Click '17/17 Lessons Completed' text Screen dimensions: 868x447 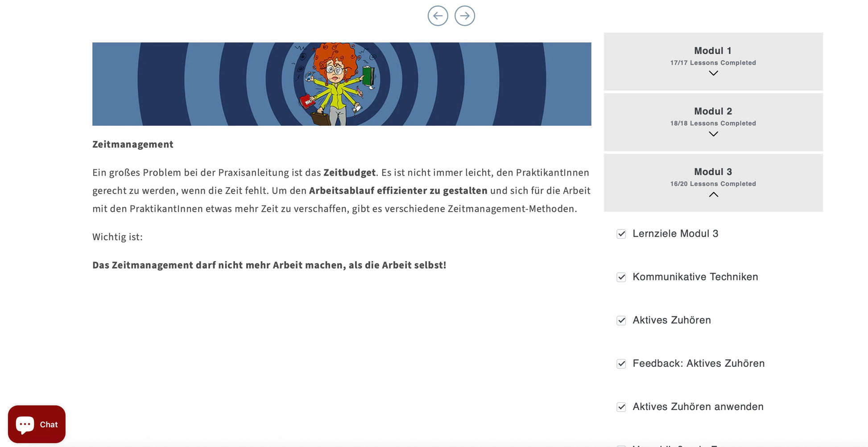pos(713,63)
